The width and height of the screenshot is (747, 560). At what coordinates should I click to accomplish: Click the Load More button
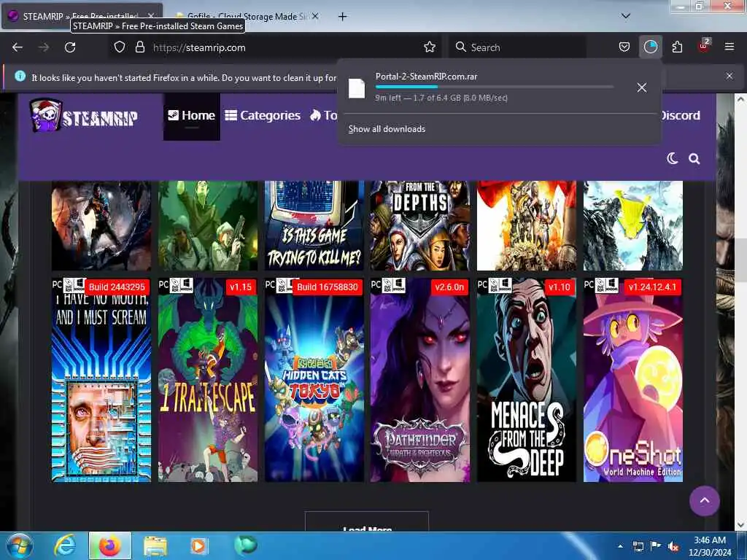[x=367, y=522]
